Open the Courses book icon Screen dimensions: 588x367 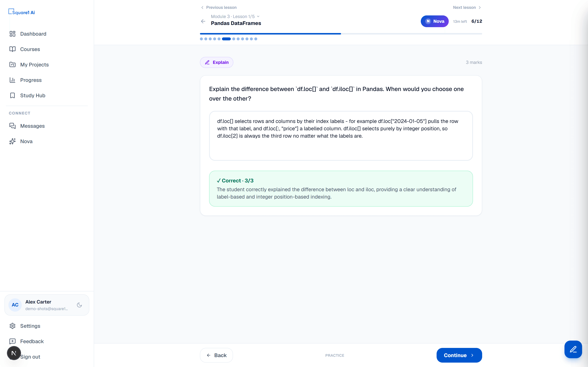click(x=12, y=49)
